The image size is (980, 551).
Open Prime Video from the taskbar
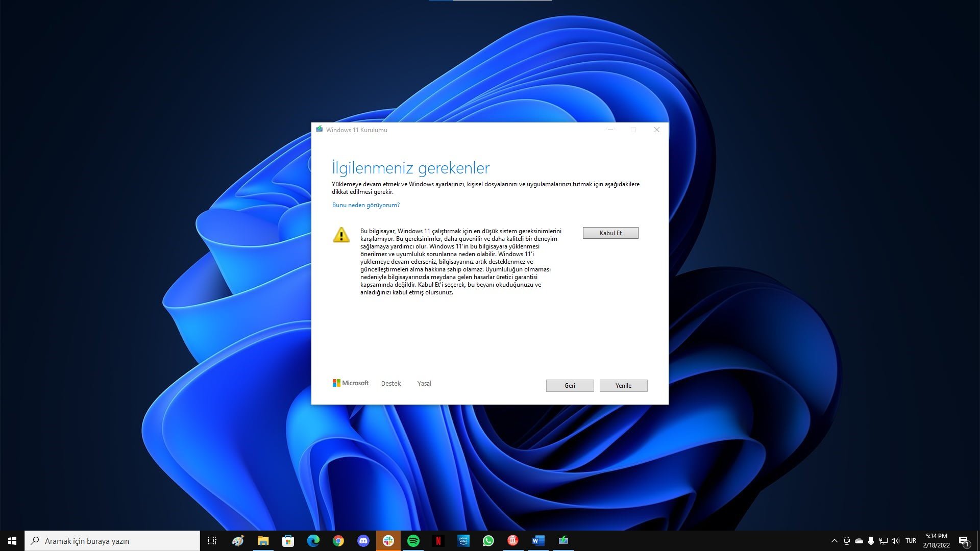pyautogui.click(x=463, y=541)
